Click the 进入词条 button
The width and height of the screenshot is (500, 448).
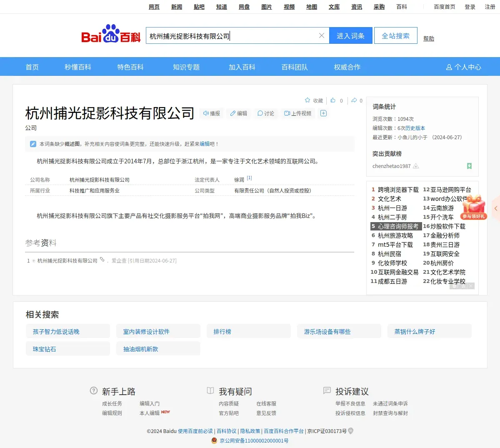click(351, 36)
